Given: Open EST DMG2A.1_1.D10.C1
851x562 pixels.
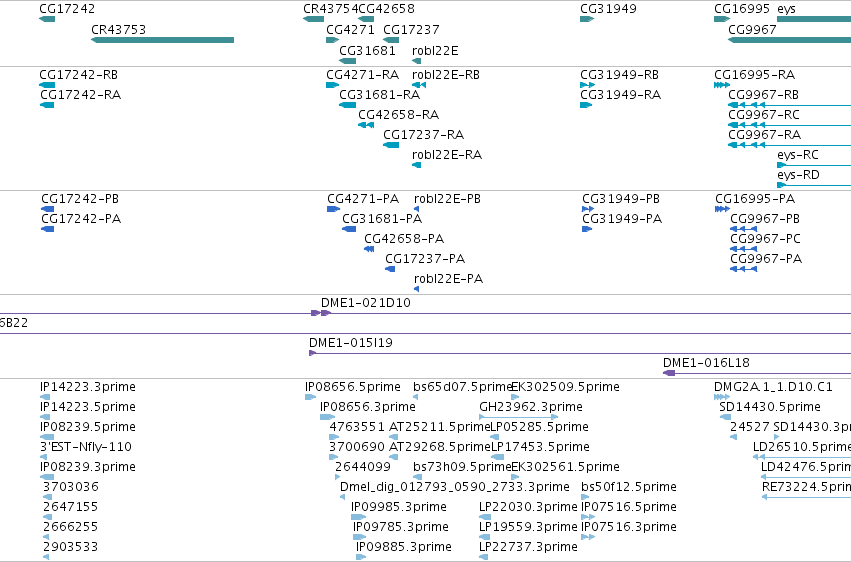Looking at the screenshot, I should [773, 387].
